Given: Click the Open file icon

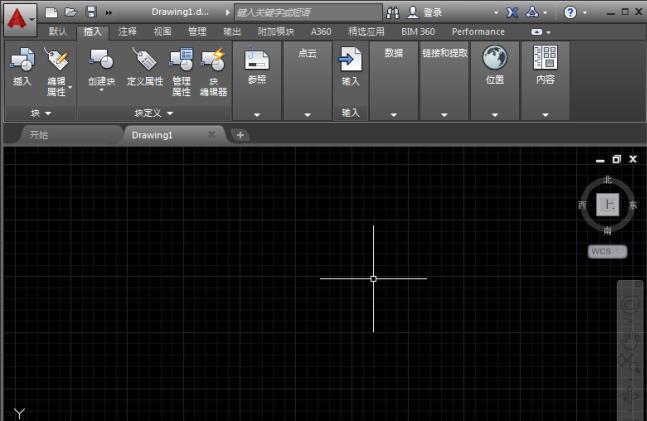Looking at the screenshot, I should coord(71,12).
